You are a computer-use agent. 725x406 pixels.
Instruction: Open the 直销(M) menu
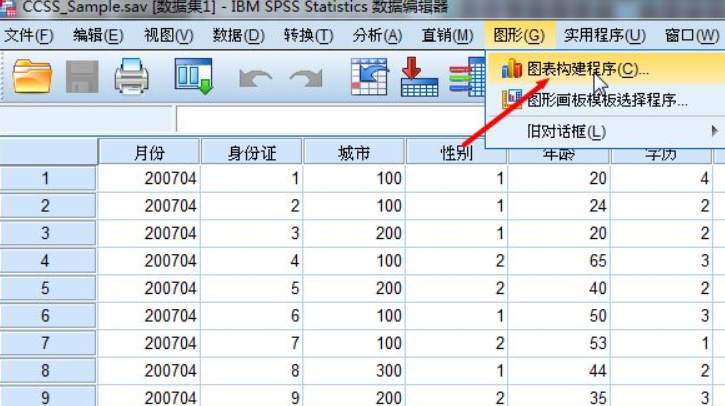pos(447,35)
